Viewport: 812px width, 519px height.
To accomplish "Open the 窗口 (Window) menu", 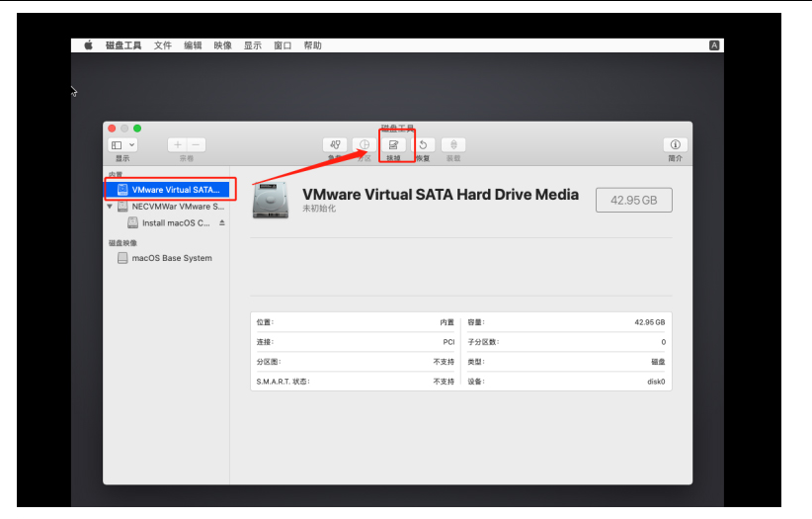I will (283, 45).
